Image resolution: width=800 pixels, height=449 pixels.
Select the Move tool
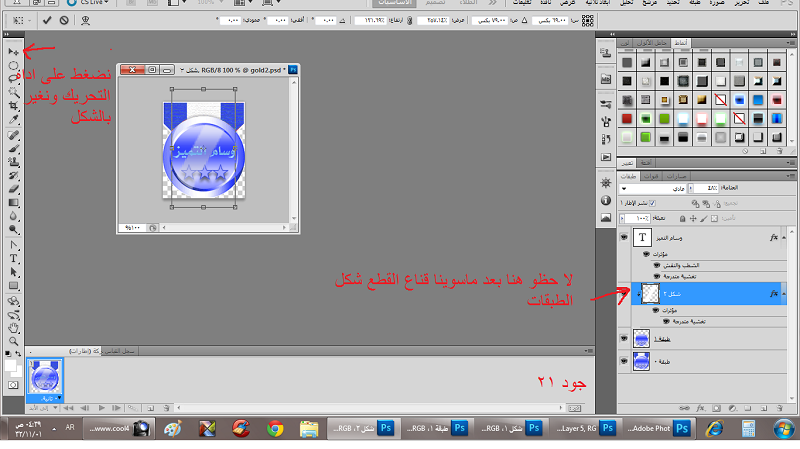(13, 50)
